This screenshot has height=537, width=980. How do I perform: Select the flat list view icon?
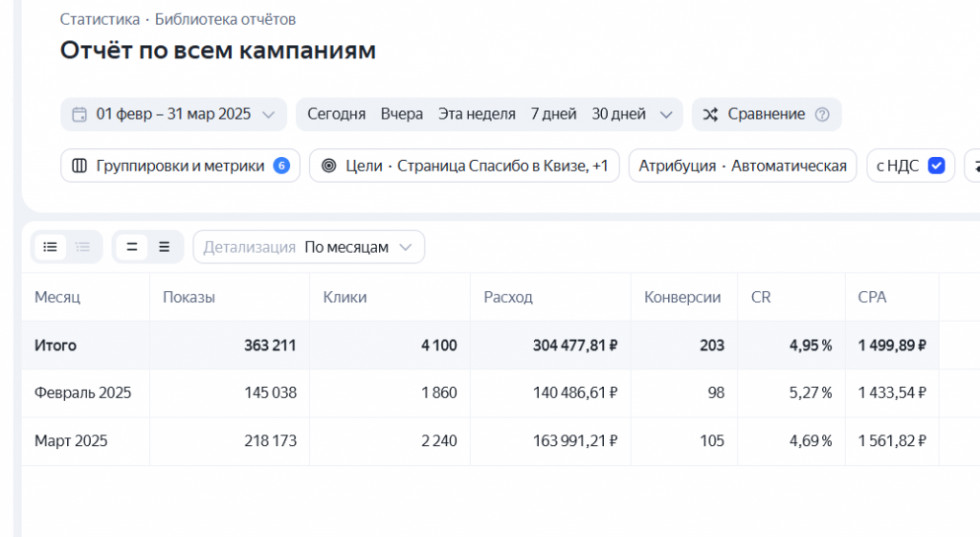pyautogui.click(x=50, y=247)
